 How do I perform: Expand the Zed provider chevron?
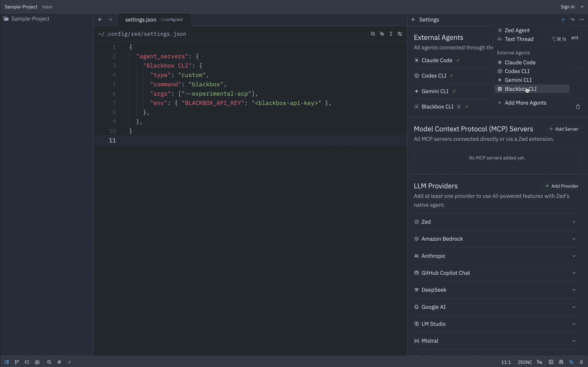[574, 222]
